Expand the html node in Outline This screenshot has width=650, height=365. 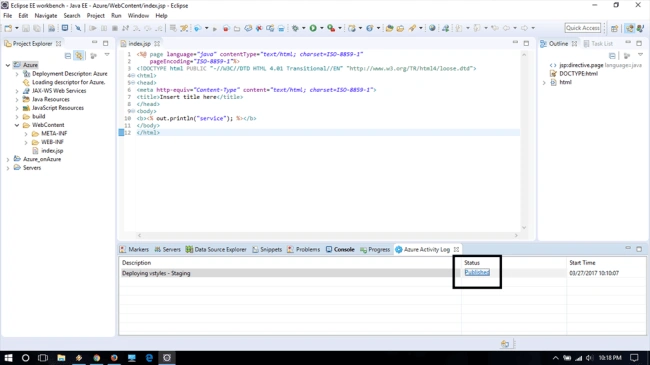544,83
